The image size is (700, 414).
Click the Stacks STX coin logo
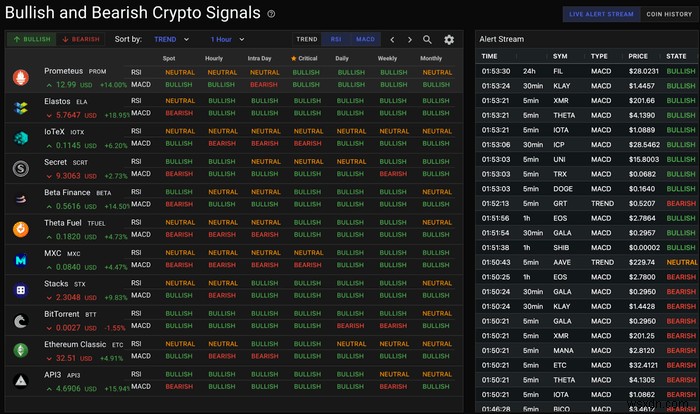[21, 290]
